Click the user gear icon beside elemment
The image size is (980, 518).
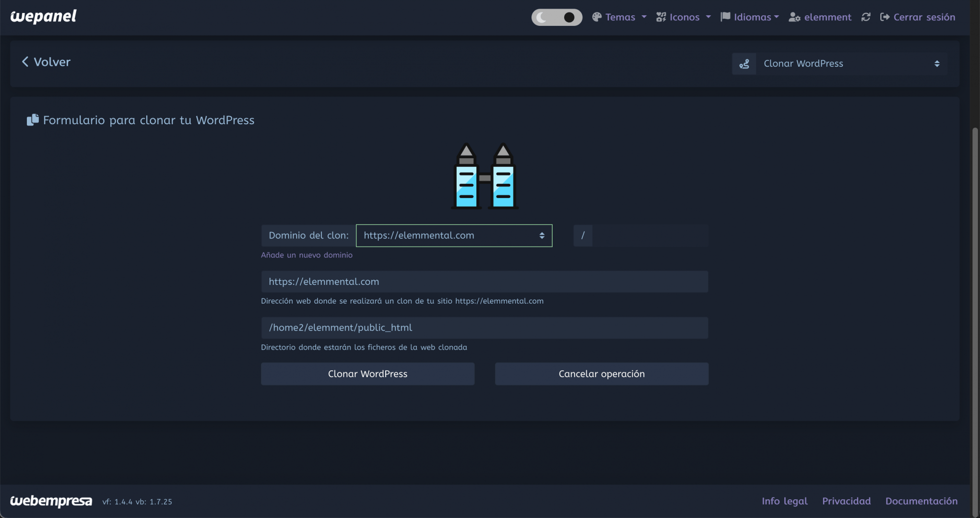click(794, 17)
